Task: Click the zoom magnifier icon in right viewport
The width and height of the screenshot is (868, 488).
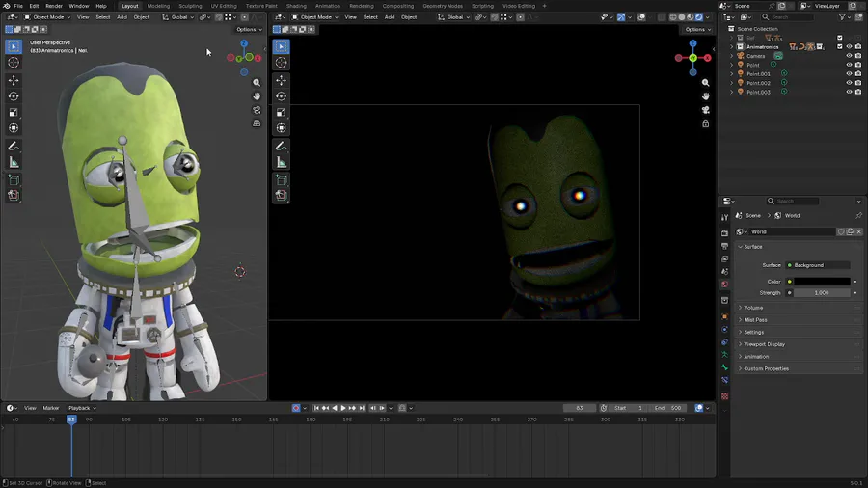Action: (x=706, y=83)
